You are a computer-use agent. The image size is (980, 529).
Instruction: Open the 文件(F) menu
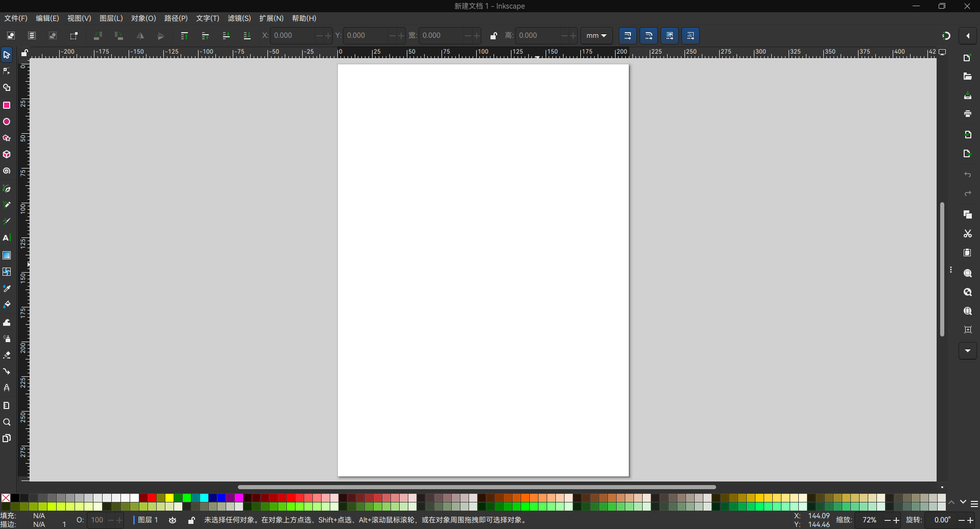(16, 18)
